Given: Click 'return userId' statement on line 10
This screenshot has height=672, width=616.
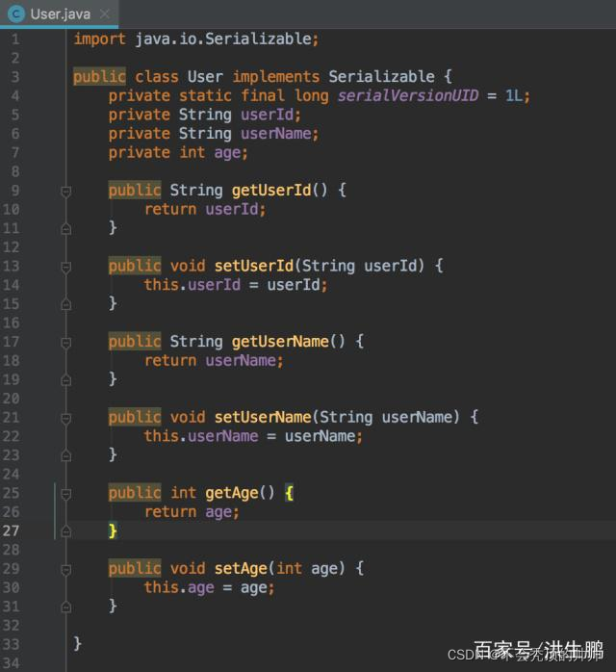Looking at the screenshot, I should coord(201,209).
